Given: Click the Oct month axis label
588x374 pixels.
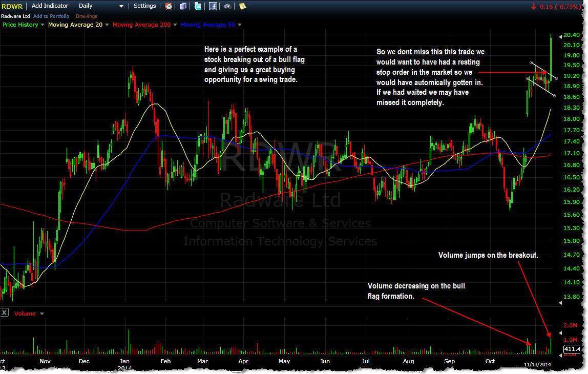Looking at the screenshot, I should tap(490, 361).
